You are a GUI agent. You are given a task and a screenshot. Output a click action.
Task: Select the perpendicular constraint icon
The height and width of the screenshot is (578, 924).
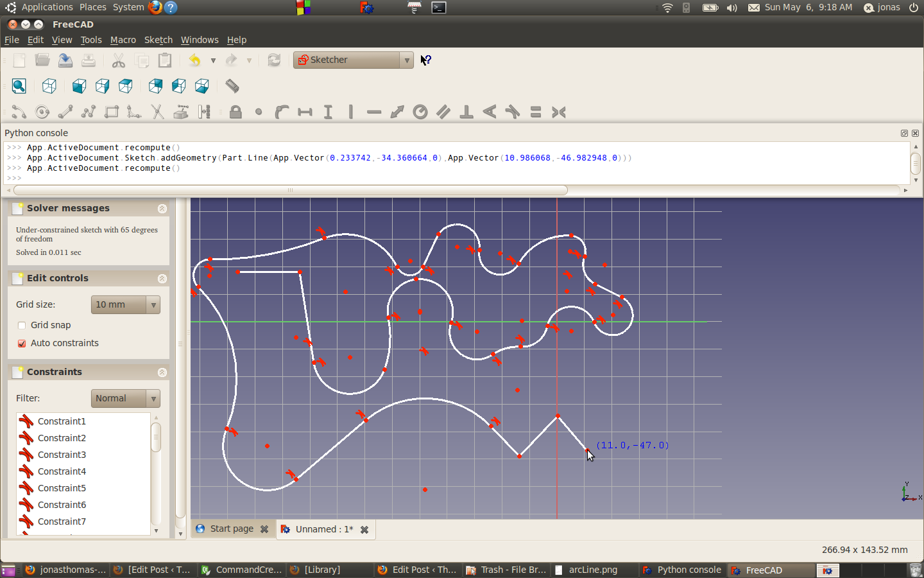click(x=466, y=112)
